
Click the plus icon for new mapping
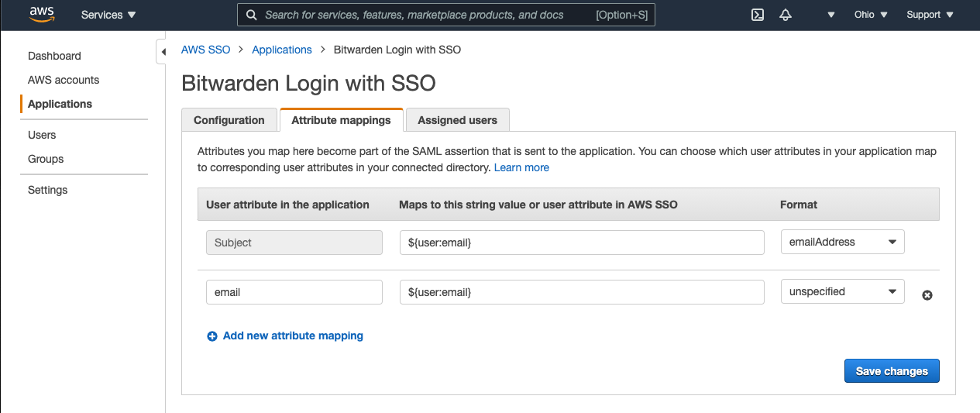point(212,336)
